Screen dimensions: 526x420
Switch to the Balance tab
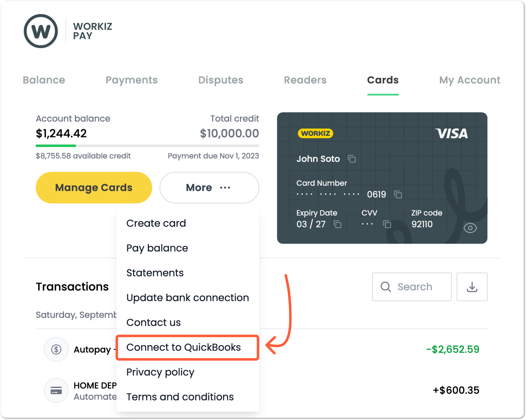point(44,80)
